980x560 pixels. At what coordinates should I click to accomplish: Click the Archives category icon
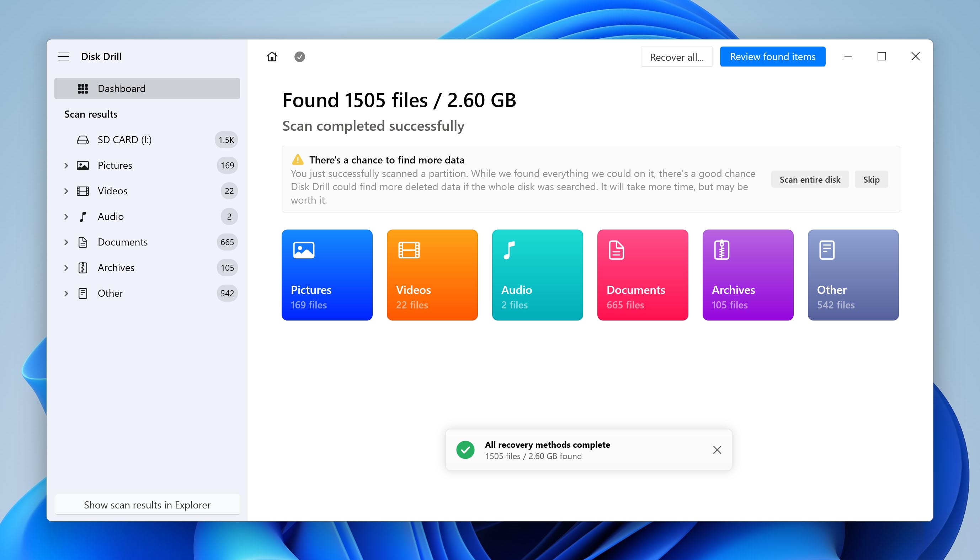point(721,249)
